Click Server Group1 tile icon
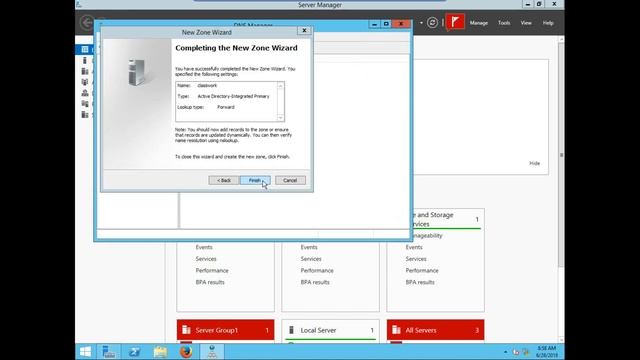Screen dimensions: 640x360 (x=186, y=329)
